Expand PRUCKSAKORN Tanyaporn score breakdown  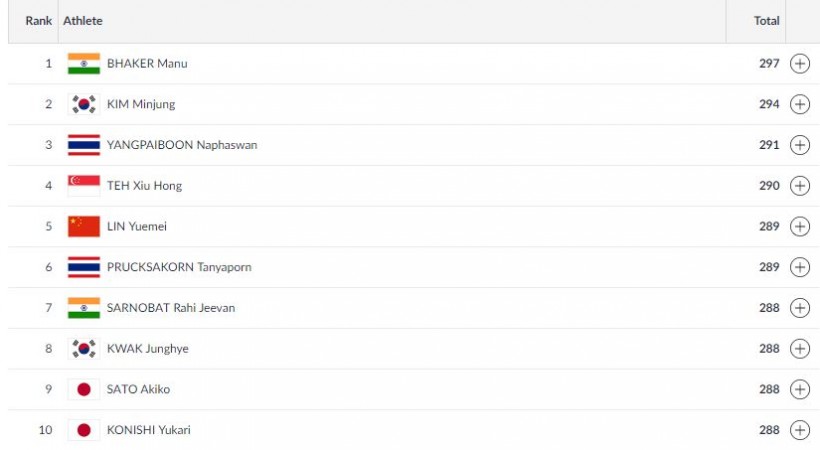(x=800, y=267)
